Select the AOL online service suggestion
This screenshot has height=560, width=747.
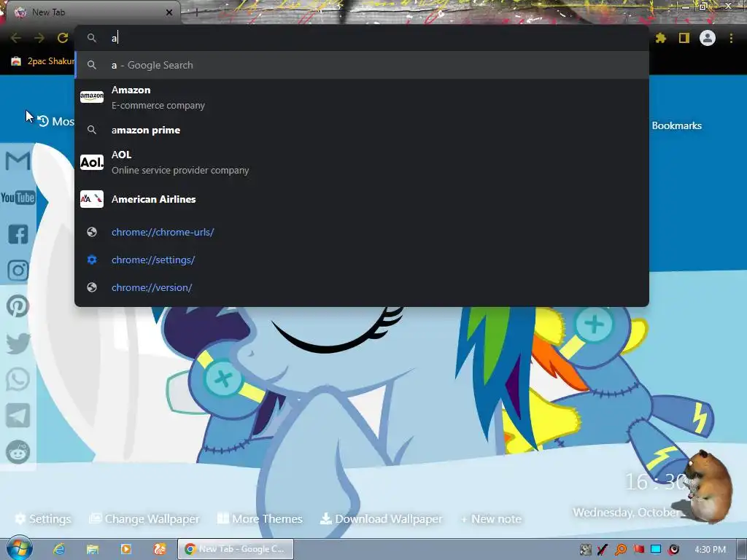362,163
